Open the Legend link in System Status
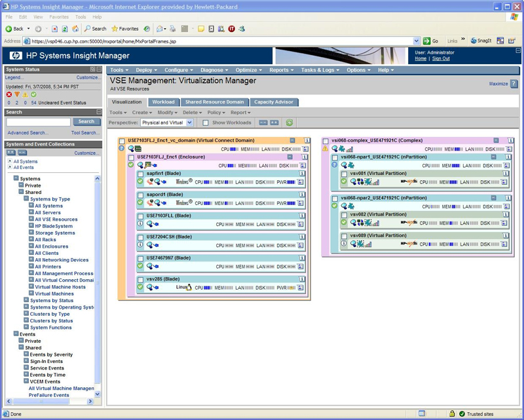Image resolution: width=524 pixels, height=420 pixels. pyautogui.click(x=14, y=77)
